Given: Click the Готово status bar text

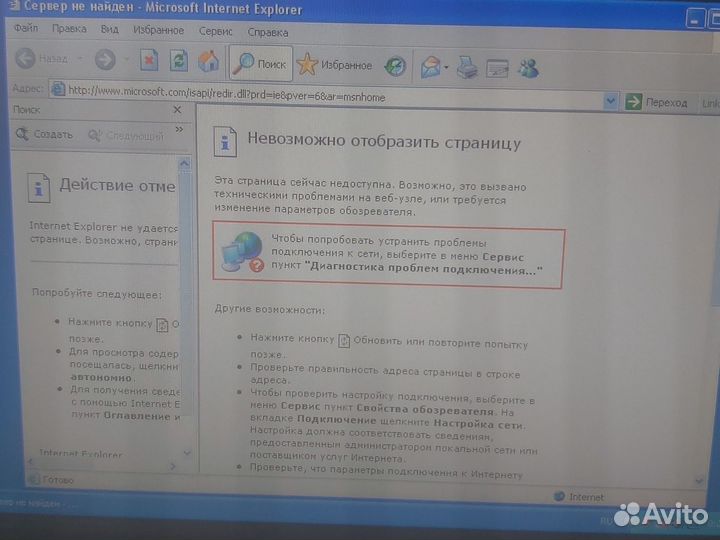Looking at the screenshot, I should pos(58,479).
